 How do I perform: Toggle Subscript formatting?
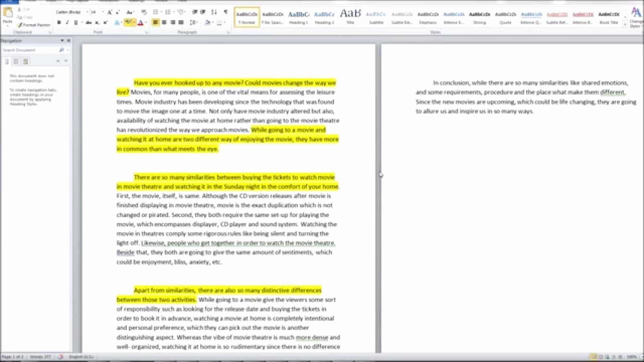click(97, 23)
